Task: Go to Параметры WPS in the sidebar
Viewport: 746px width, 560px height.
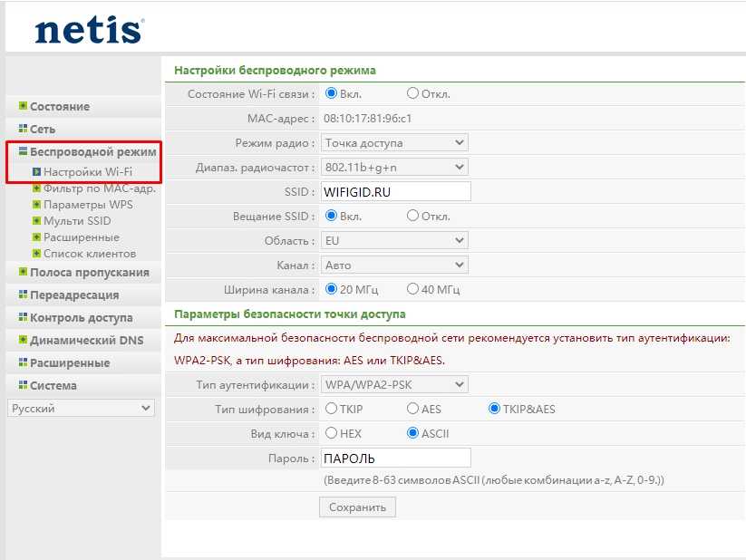Action: coord(88,205)
